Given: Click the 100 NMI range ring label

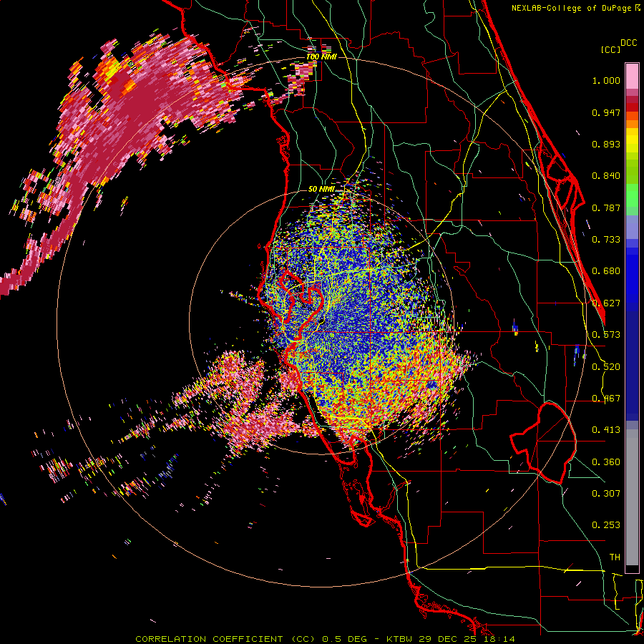Looking at the screenshot, I should coord(321,57).
